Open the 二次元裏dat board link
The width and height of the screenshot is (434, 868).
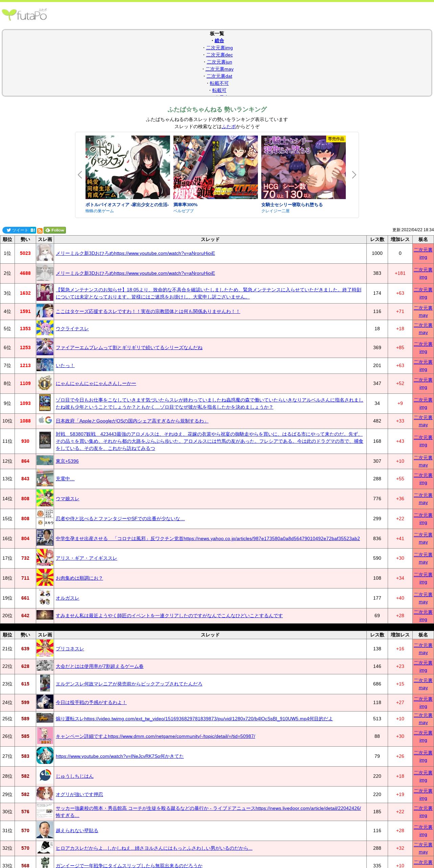pyautogui.click(x=219, y=76)
